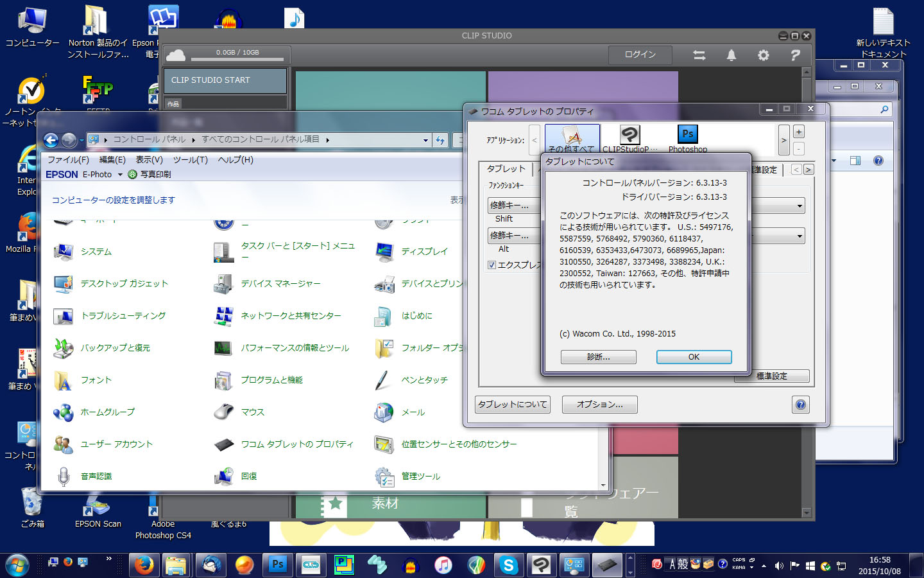
Task: Open Skype from the taskbar
Action: point(508,565)
